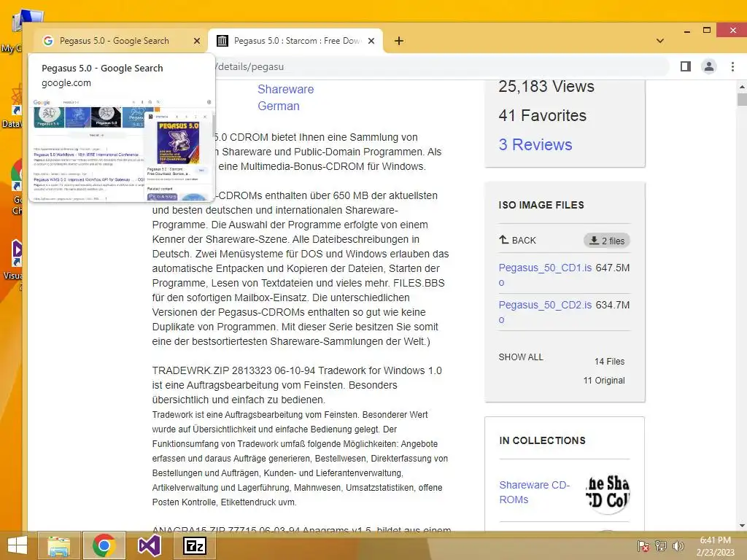
Task: Click the 14 Files count text
Action: (x=609, y=362)
